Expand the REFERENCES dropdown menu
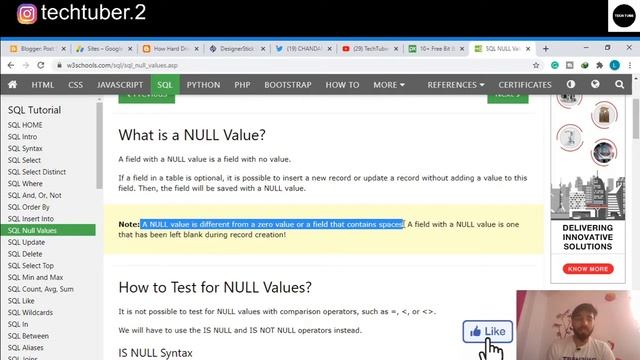The image size is (640, 360). (456, 84)
